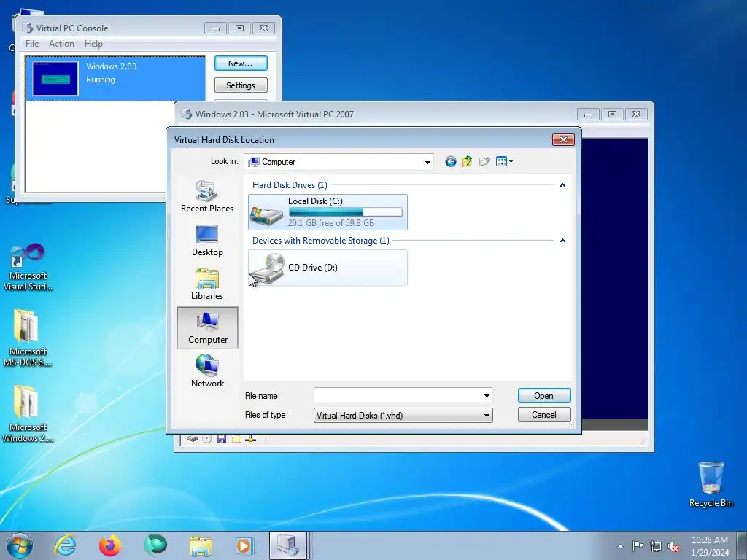Show hidden system tray icons
Screen dimensions: 747x560
coord(620,546)
